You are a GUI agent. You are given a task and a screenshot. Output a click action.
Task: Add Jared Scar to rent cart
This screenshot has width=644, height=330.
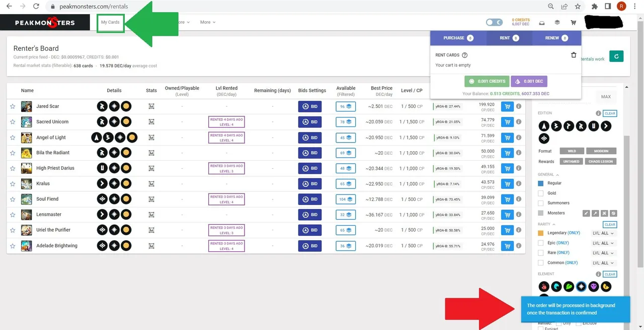(x=507, y=106)
